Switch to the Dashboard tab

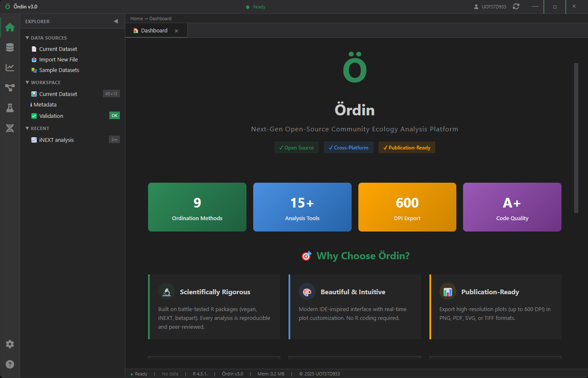154,30
